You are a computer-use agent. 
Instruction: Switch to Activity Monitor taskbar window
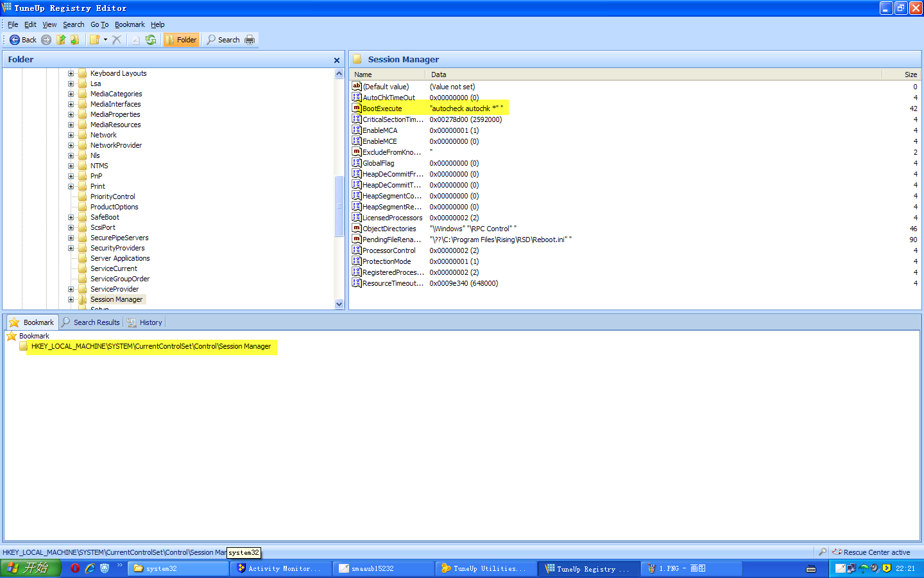click(281, 568)
